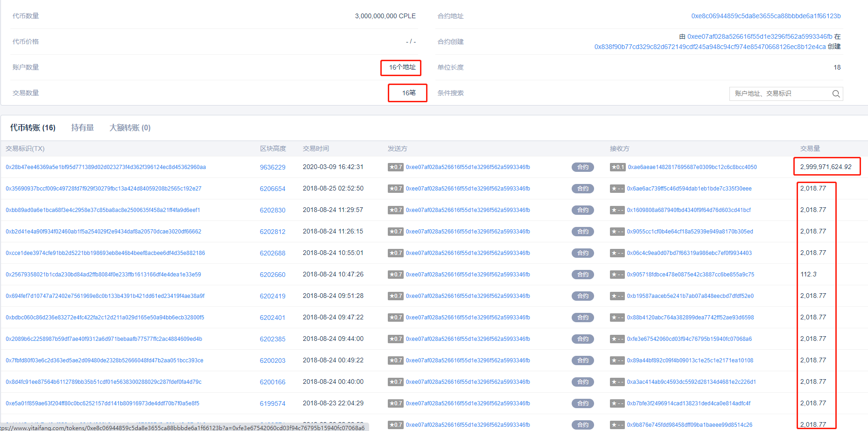The image size is (868, 431).
Task: Open receiver address 0xfe3e67542060 link
Action: (689, 339)
